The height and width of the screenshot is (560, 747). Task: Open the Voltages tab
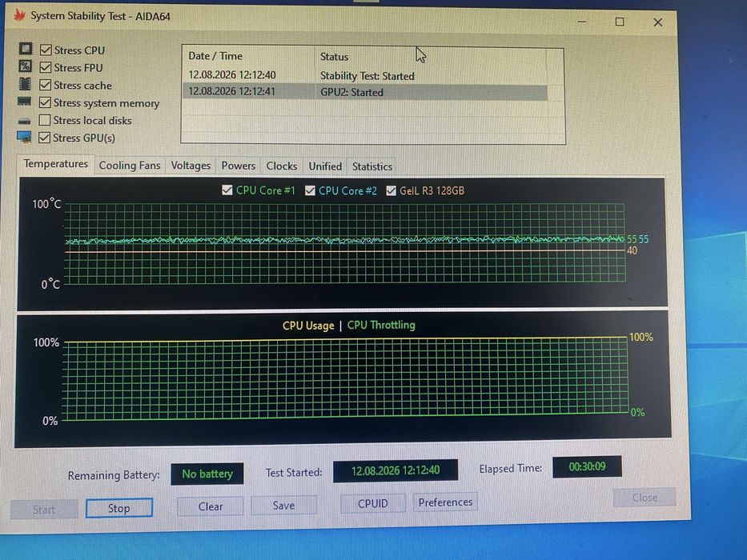pyautogui.click(x=191, y=166)
